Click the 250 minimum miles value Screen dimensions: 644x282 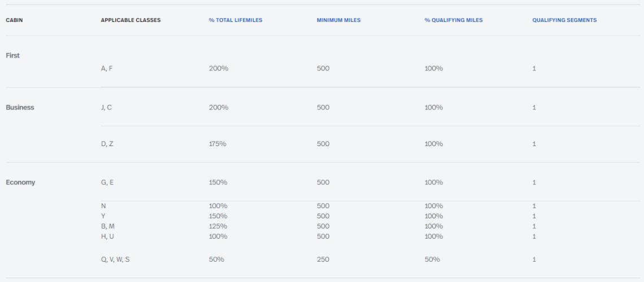pos(323,259)
